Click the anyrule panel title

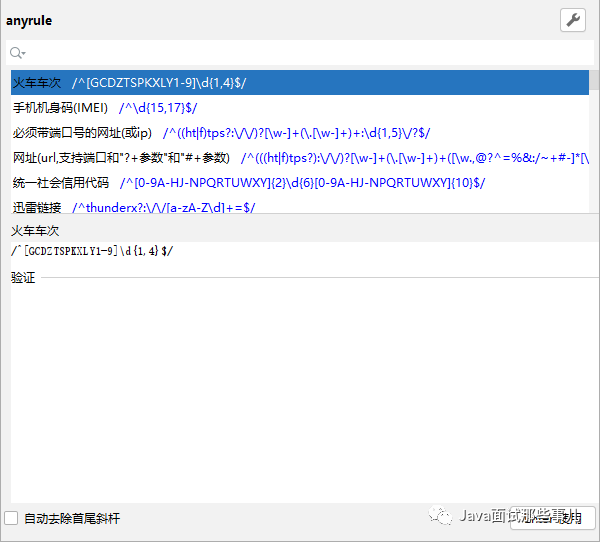pos(29,20)
